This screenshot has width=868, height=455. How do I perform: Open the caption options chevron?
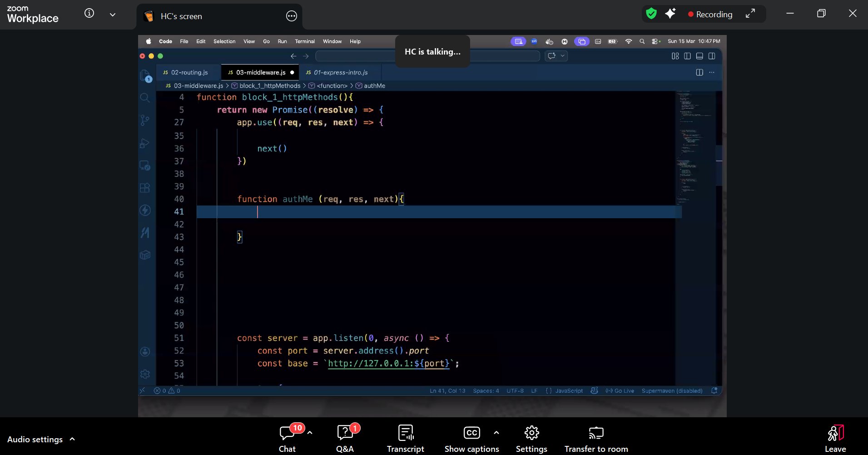pyautogui.click(x=496, y=433)
